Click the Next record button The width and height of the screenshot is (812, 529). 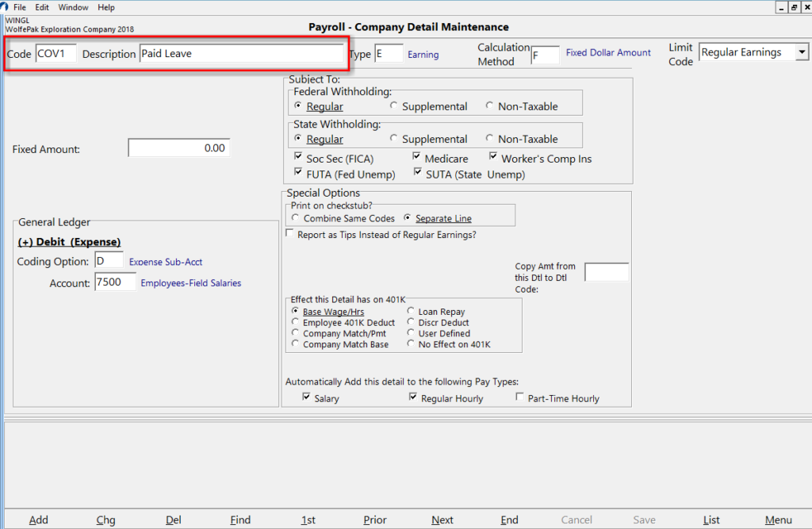[x=442, y=519]
